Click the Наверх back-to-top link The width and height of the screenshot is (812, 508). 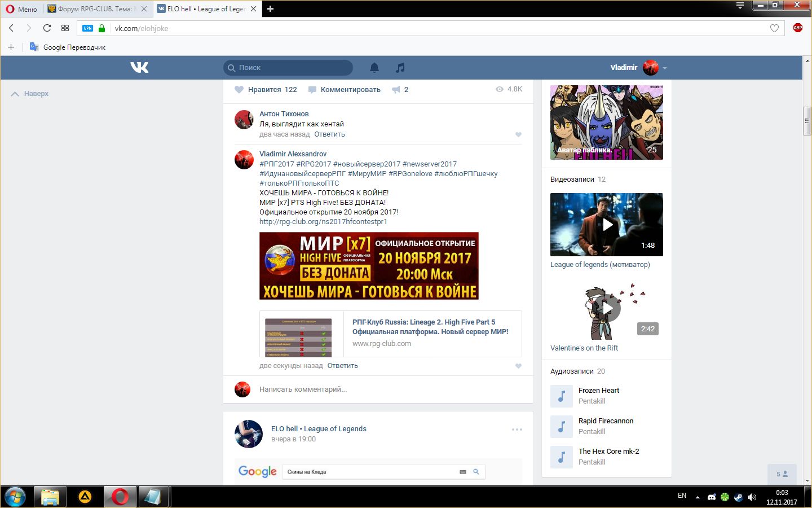[30, 94]
